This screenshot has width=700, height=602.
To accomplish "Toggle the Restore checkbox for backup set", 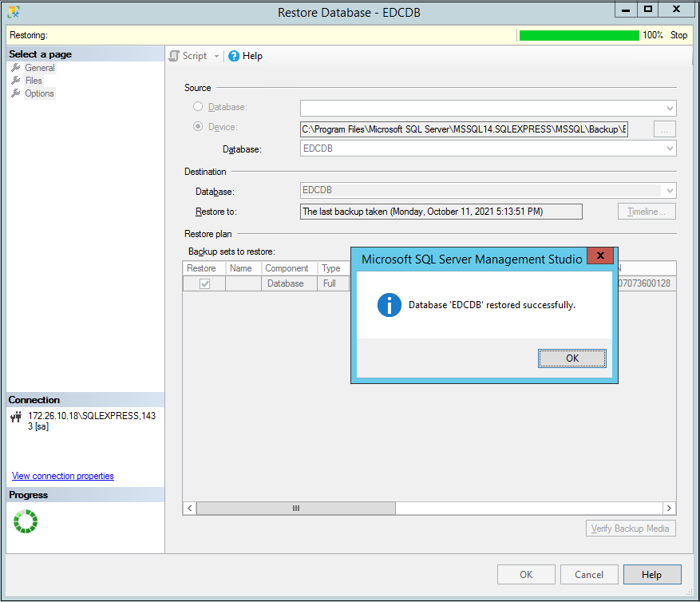I will tap(204, 283).
